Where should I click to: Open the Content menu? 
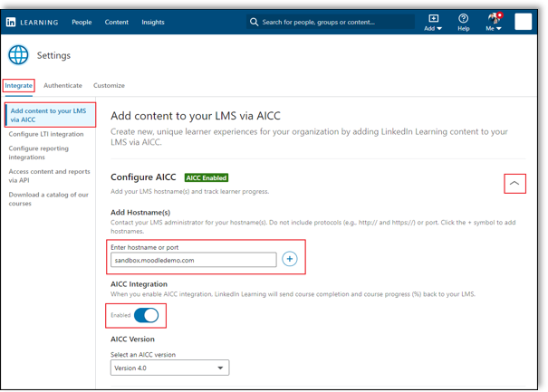point(116,22)
